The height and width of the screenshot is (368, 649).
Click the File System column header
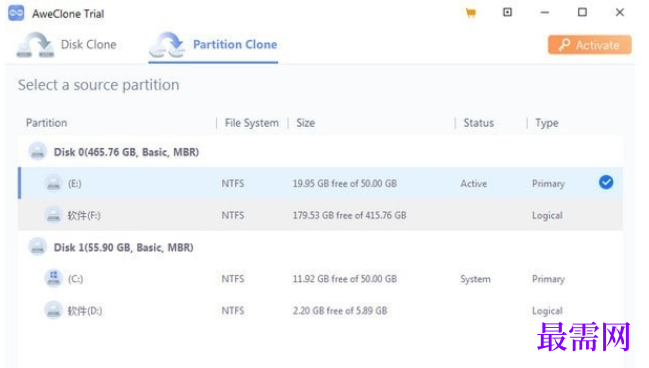point(252,123)
